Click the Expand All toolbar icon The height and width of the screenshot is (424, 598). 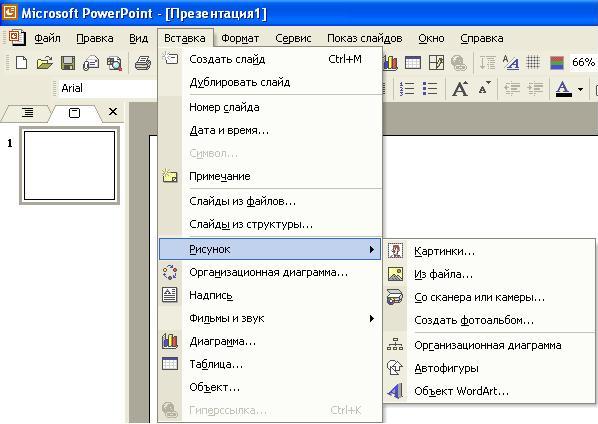487,63
